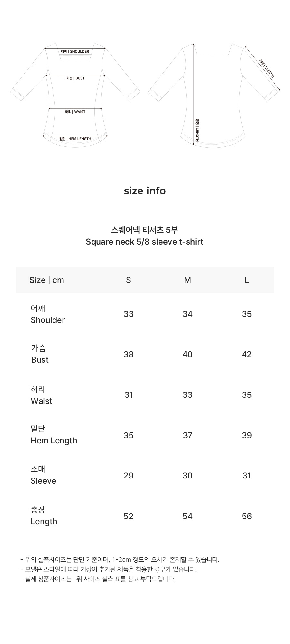This screenshot has height=644, width=290.
Task: Select the Size | cm header cell
Action: 47,280
